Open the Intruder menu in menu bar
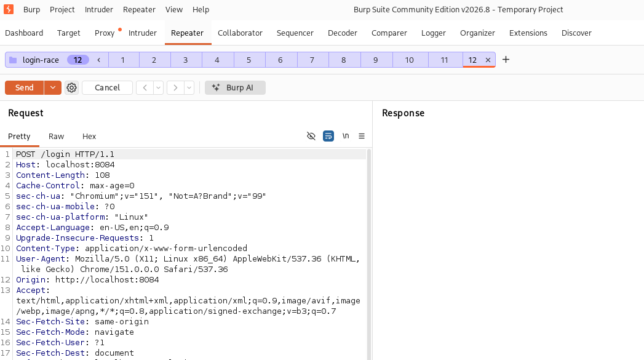The width and height of the screenshot is (644, 360). (98, 9)
